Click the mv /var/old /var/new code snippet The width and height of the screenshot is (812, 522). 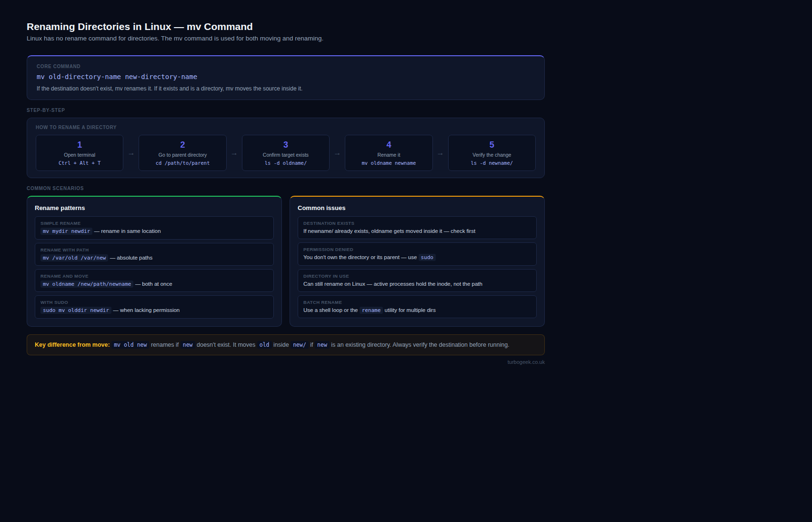click(x=74, y=258)
